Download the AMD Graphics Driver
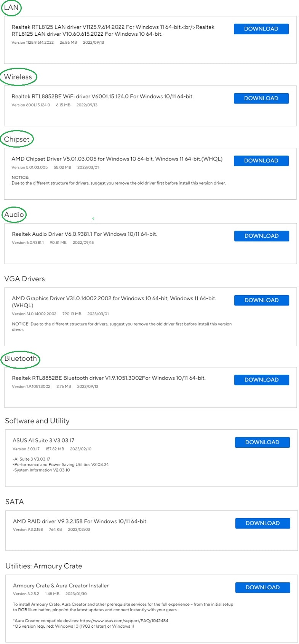The image size is (299, 644). (261, 300)
